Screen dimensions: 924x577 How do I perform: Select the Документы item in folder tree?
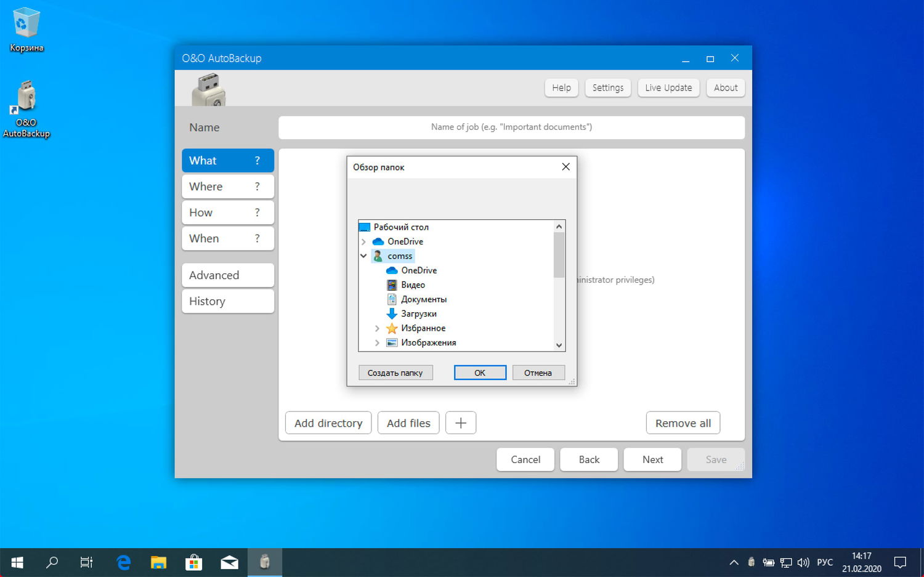pos(424,299)
